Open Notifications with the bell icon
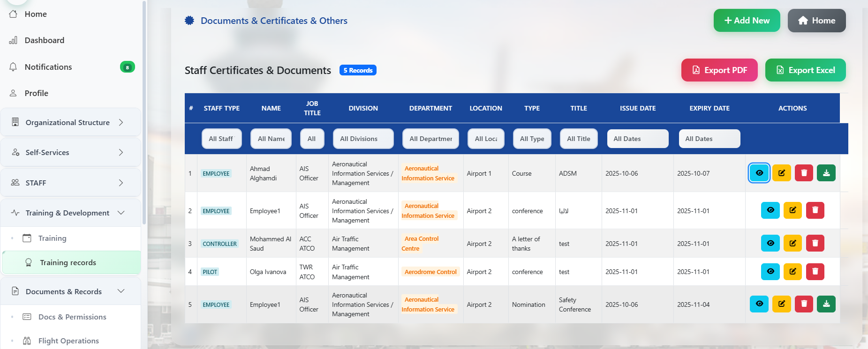The width and height of the screenshot is (868, 349). 13,67
